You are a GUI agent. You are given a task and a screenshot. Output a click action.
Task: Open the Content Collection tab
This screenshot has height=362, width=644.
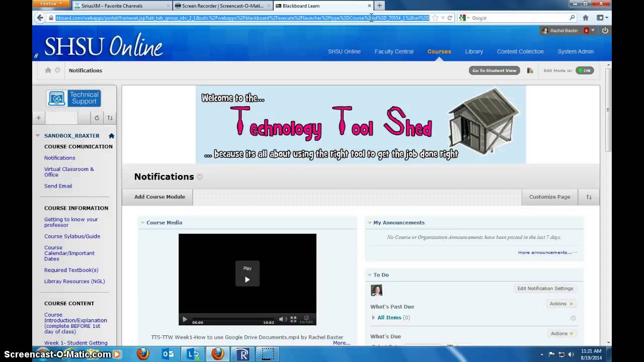point(520,51)
